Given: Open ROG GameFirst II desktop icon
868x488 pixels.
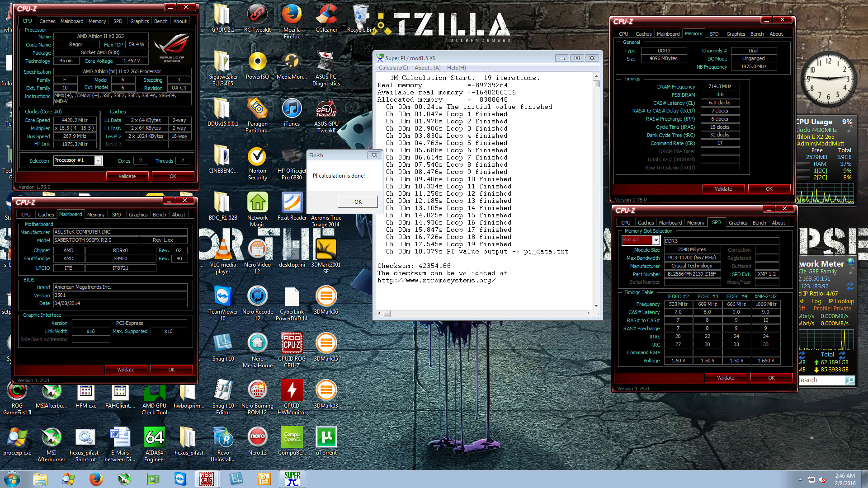Looking at the screenshot, I should (17, 397).
